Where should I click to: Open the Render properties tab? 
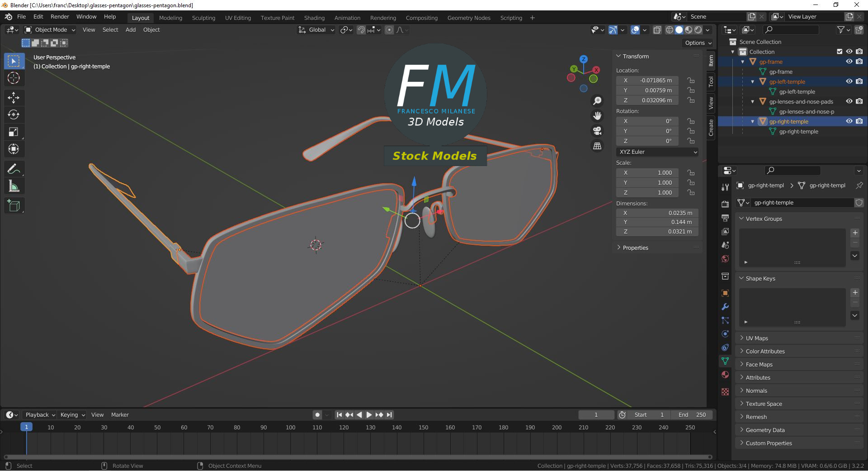725,204
